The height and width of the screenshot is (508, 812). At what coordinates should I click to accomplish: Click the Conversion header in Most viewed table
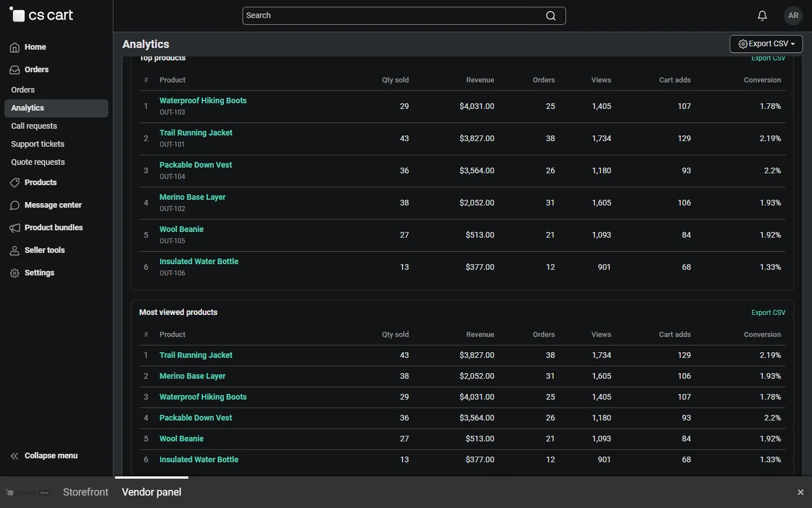762,335
